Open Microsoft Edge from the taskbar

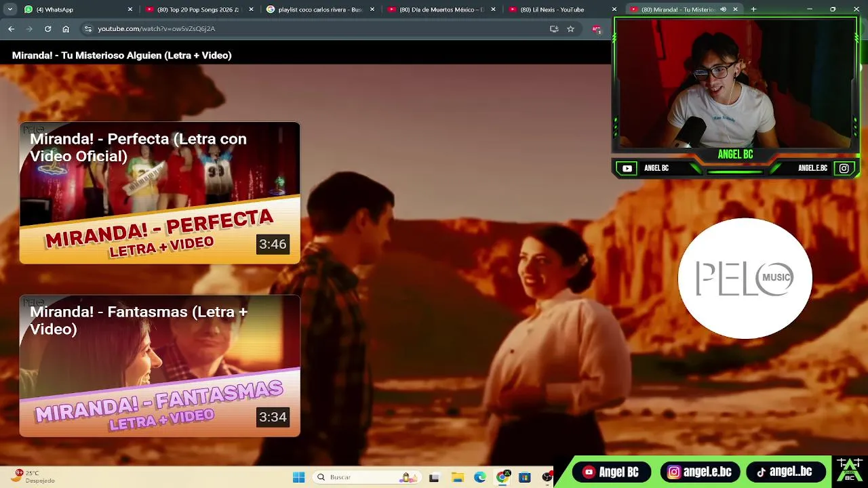[x=480, y=477]
